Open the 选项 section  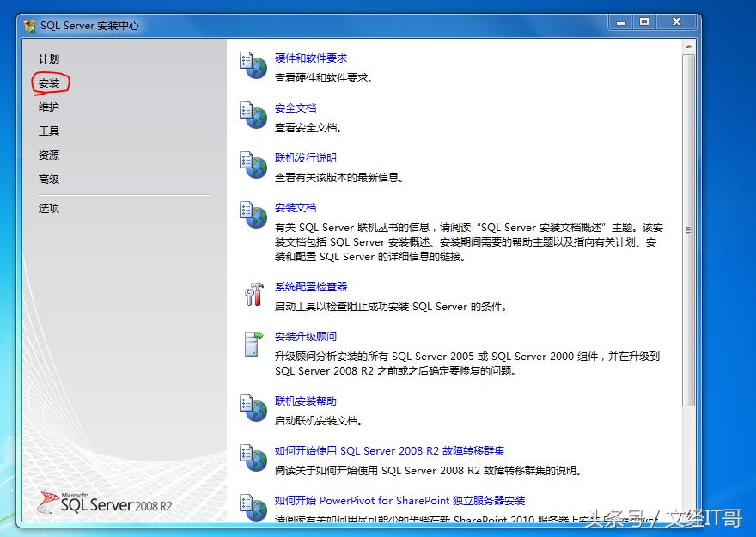47,207
